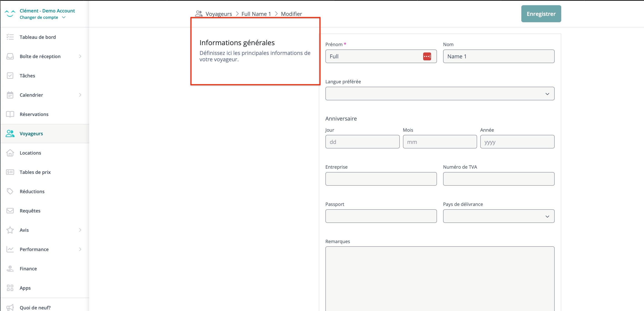Click the Apps grid icon
This screenshot has width=644, height=311.
10,288
